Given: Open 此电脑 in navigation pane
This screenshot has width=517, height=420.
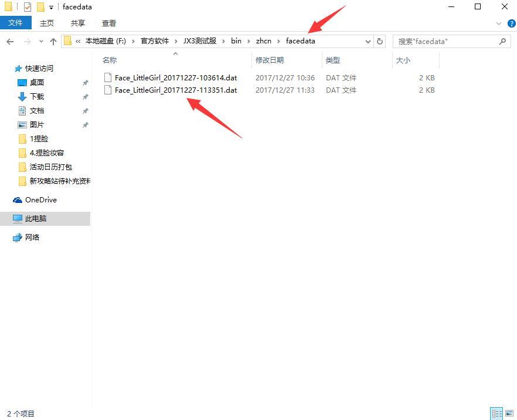Looking at the screenshot, I should click(x=36, y=218).
